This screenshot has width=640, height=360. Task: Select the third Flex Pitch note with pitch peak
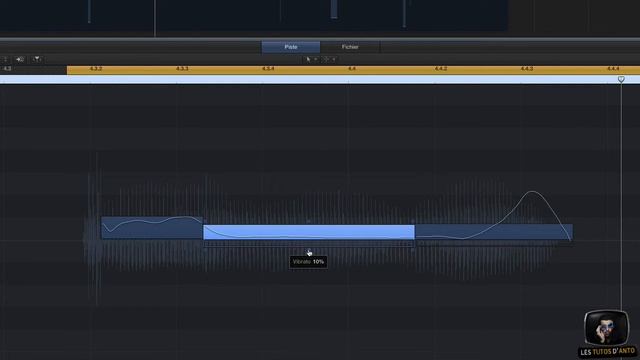(x=494, y=231)
